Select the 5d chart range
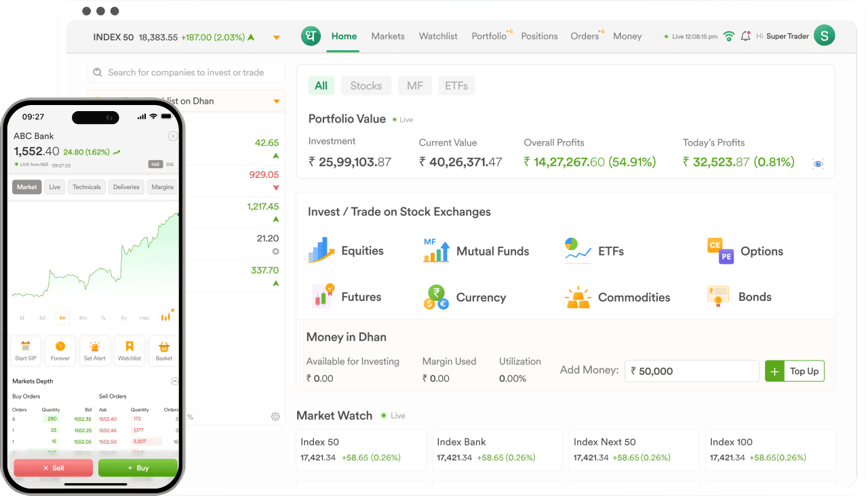 (42, 318)
